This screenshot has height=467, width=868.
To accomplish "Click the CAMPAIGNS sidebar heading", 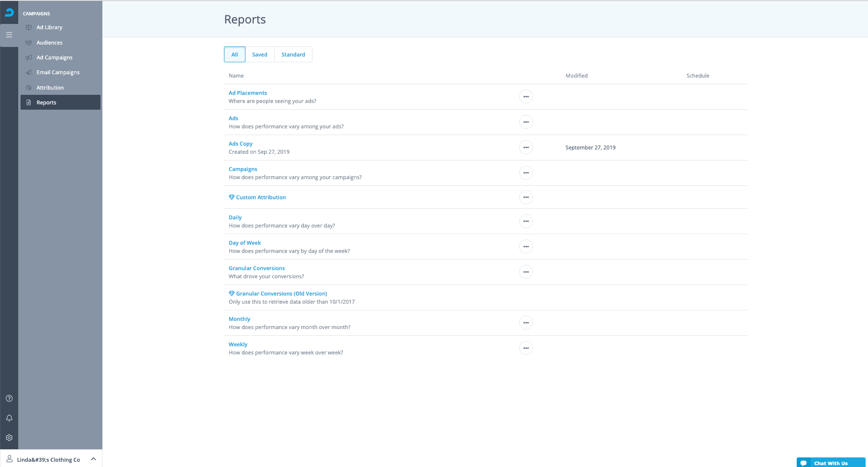I will pyautogui.click(x=36, y=13).
